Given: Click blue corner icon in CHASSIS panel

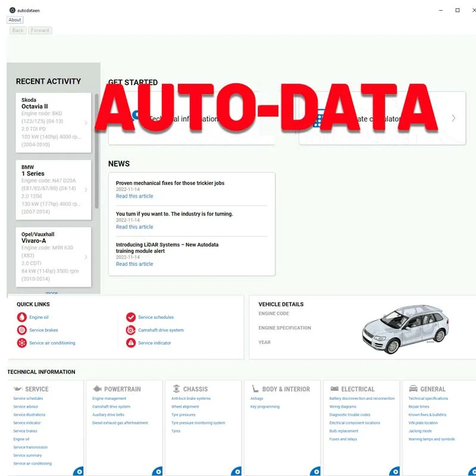Looking at the screenshot, I should coord(236,471).
